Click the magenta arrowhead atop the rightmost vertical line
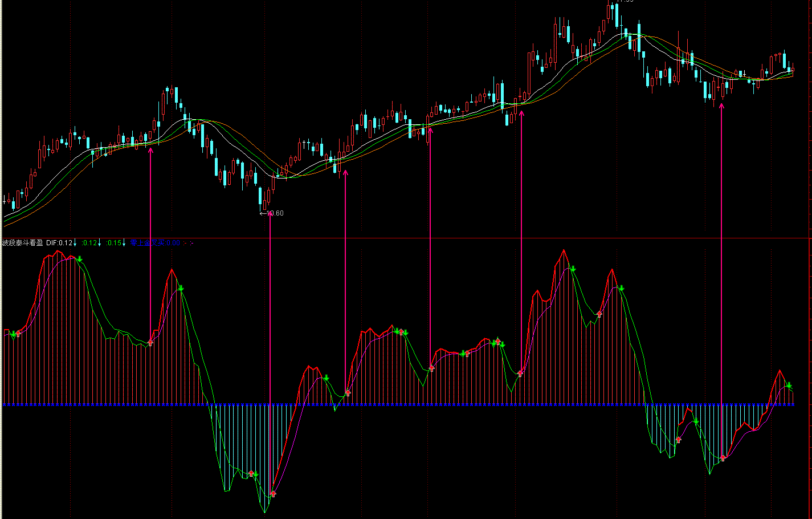The image size is (812, 519). click(722, 106)
